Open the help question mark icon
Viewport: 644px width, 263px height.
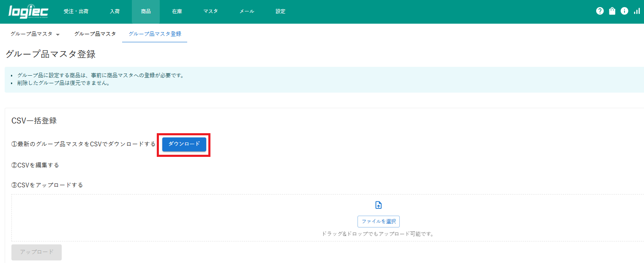600,11
